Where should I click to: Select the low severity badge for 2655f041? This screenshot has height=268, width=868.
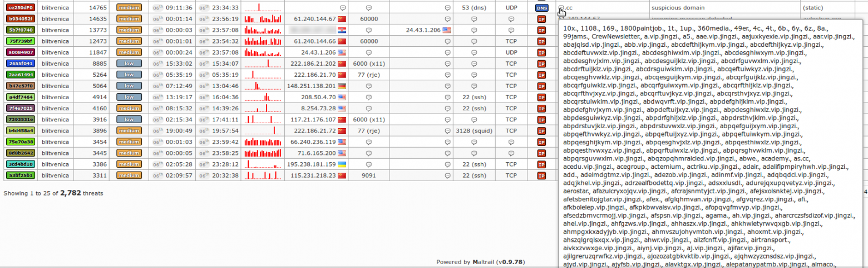(129, 64)
